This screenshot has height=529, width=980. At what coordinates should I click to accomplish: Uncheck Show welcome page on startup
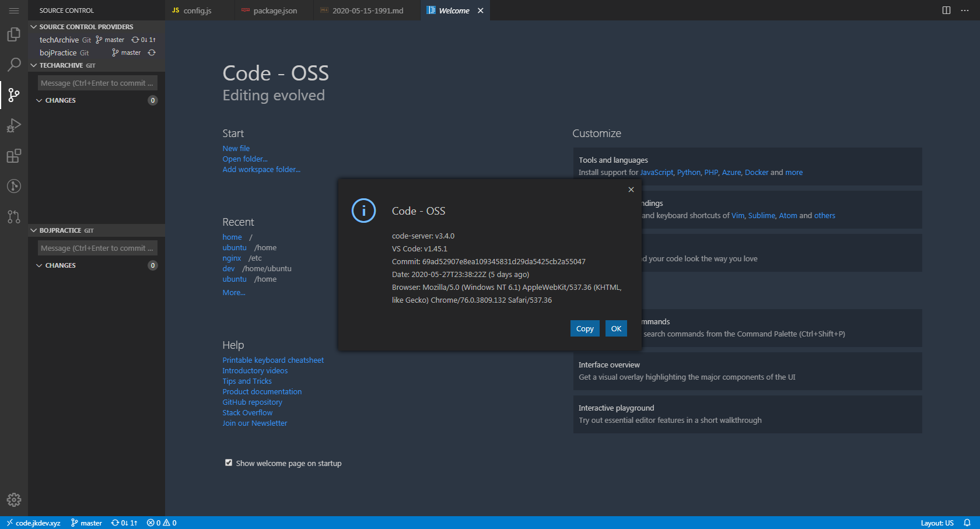click(x=229, y=463)
